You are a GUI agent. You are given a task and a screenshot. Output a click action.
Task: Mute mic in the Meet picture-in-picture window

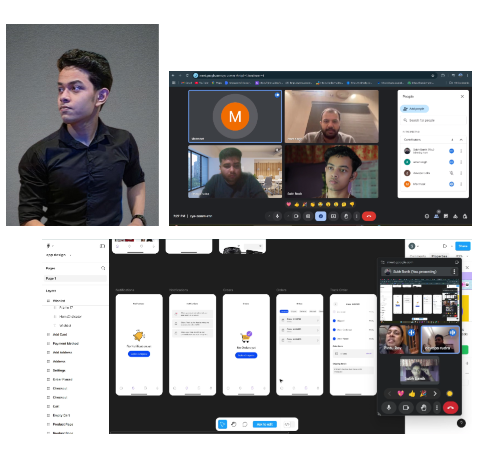click(x=389, y=408)
